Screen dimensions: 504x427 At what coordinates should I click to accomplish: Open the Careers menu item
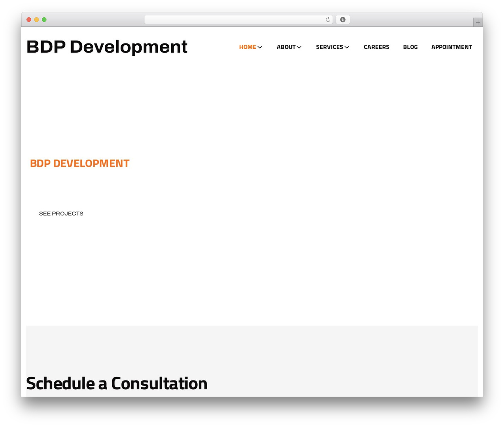pyautogui.click(x=376, y=47)
